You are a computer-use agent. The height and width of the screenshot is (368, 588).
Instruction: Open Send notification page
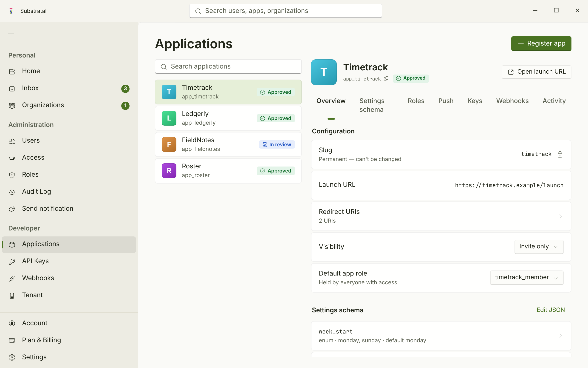69,209
